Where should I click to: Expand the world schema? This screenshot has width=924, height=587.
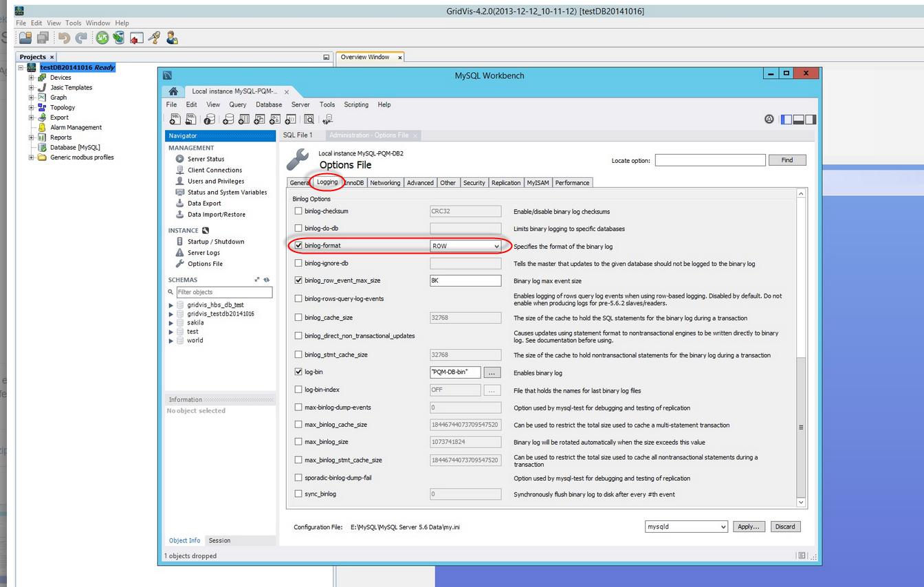click(171, 340)
